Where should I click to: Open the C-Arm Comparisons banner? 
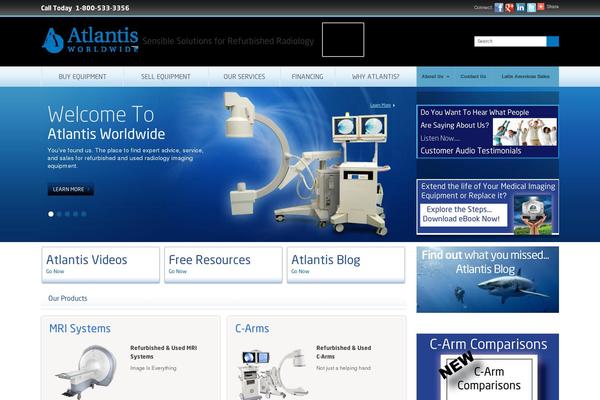(488, 367)
